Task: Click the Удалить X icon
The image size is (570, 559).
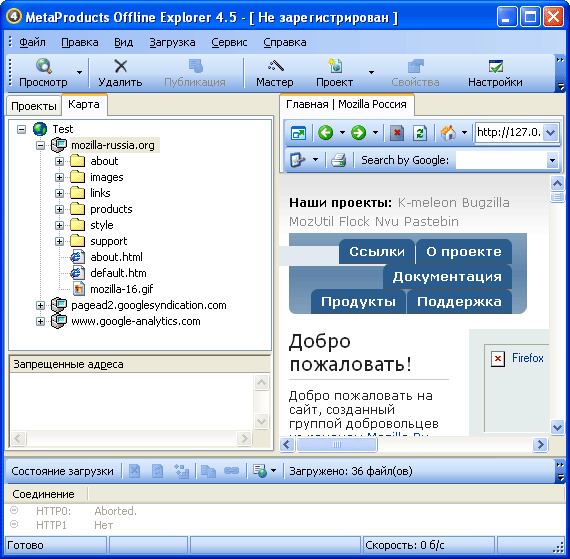Action: 120,66
